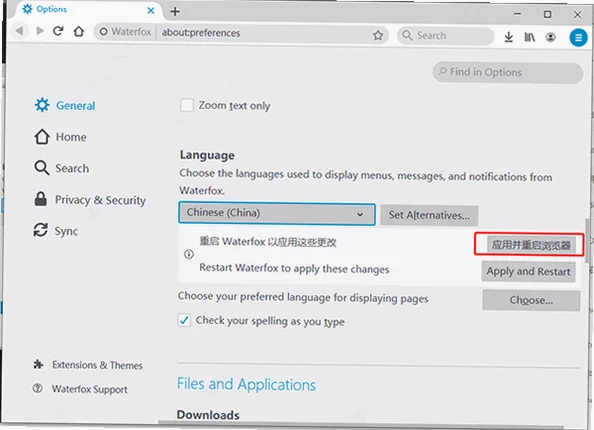Open the Home preferences category
Viewport: 594px width, 430px height.
click(x=60, y=137)
